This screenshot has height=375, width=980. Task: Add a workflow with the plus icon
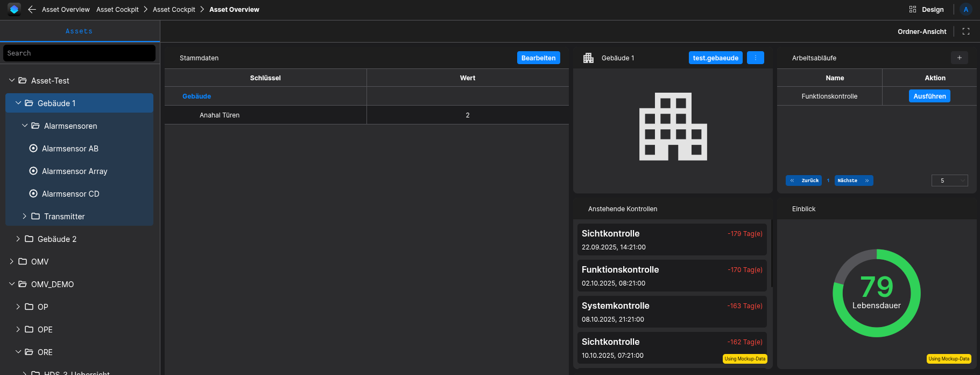960,58
